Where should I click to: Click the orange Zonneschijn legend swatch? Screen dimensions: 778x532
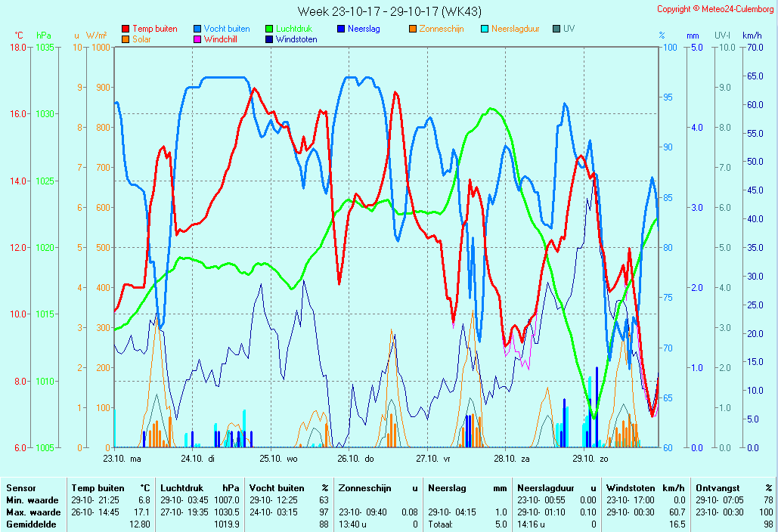(413, 29)
